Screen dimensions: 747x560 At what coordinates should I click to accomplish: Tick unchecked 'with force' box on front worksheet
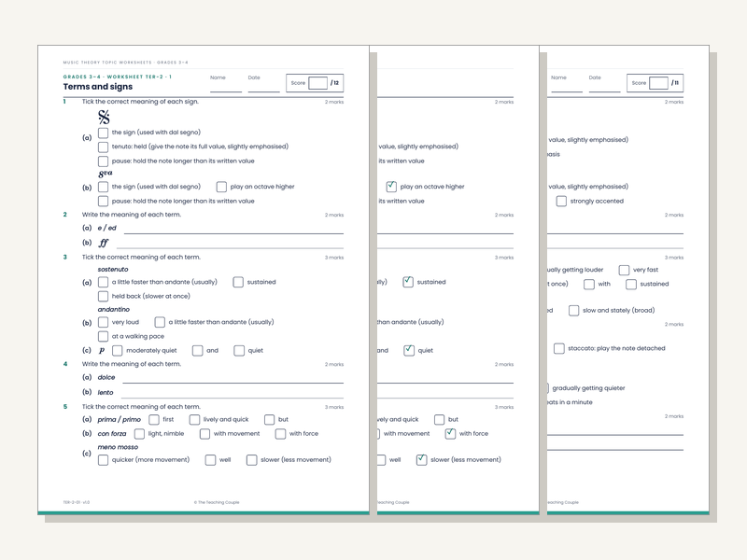tap(281, 434)
